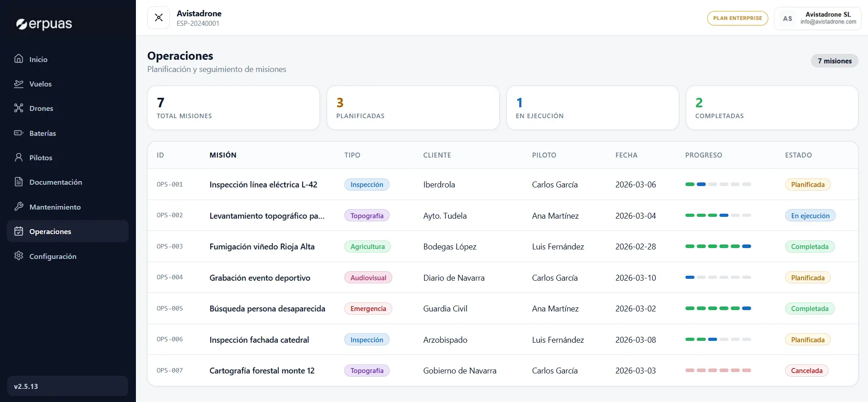Viewport: 868px width, 402px height.
Task: Click the Emergencia tag for OPS-005
Action: (x=368, y=309)
